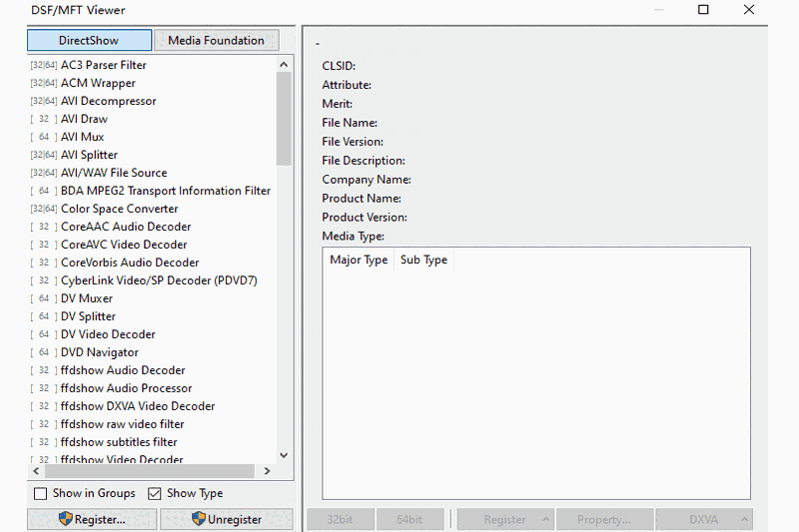This screenshot has width=799, height=532.
Task: Select the CoreAVC Video Decoder entry
Action: point(123,245)
